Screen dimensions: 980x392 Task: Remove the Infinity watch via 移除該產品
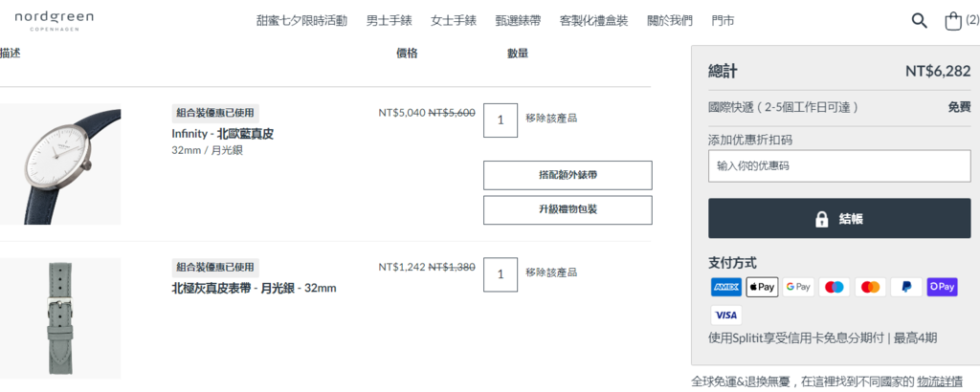pos(550,118)
